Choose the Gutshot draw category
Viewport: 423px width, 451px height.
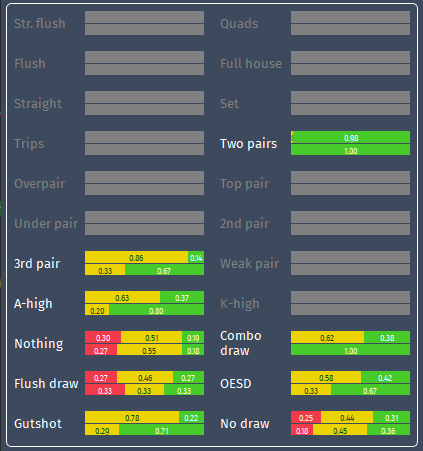[38, 423]
